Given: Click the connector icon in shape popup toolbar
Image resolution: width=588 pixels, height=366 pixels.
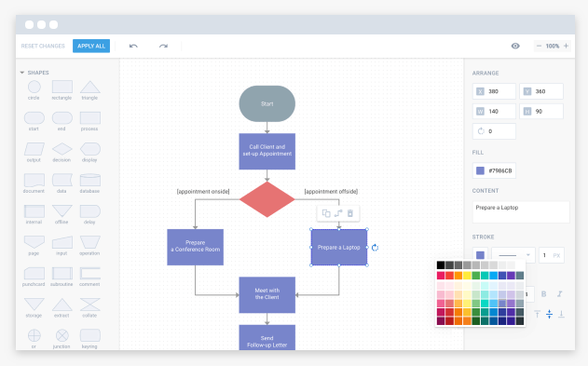Looking at the screenshot, I should point(338,213).
